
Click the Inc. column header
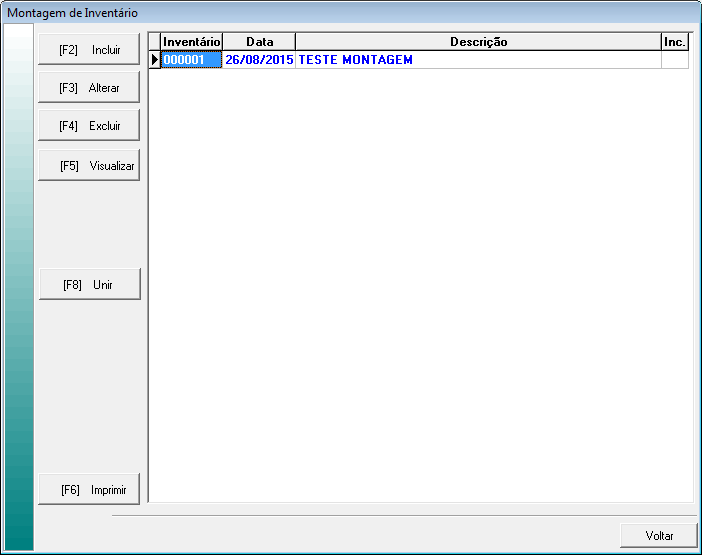[x=674, y=42]
